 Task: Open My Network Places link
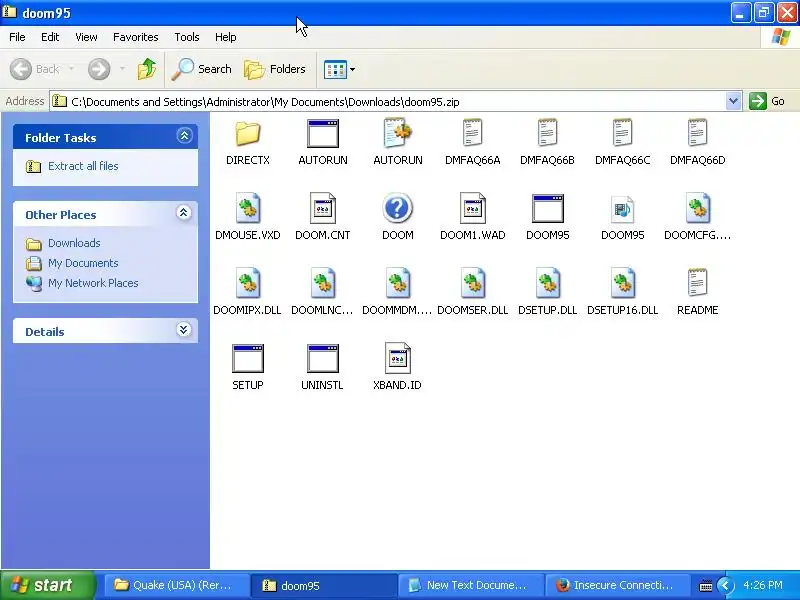(x=93, y=283)
